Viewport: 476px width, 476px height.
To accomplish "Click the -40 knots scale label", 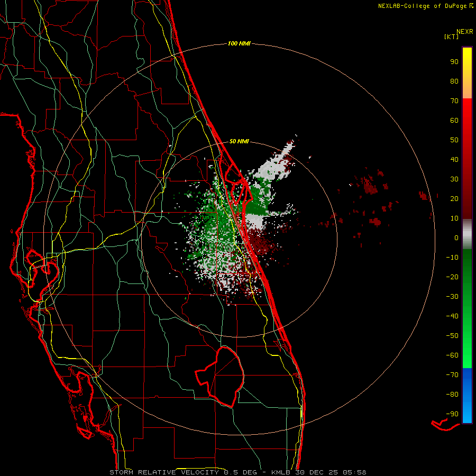I will (x=452, y=316).
